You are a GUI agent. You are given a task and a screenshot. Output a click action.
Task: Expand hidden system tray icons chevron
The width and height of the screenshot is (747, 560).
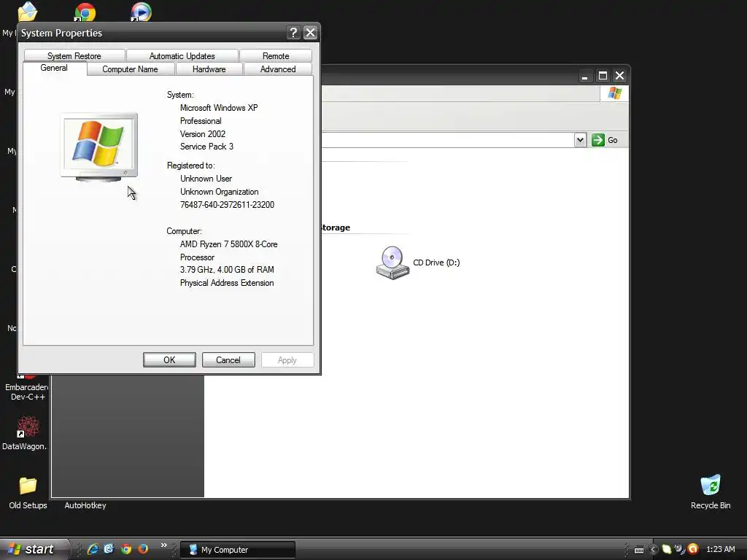654,550
